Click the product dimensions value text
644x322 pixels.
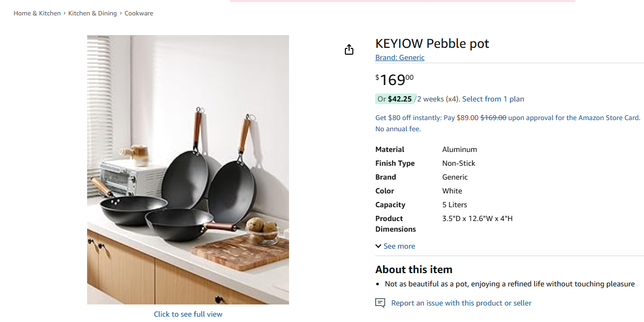coord(477,218)
